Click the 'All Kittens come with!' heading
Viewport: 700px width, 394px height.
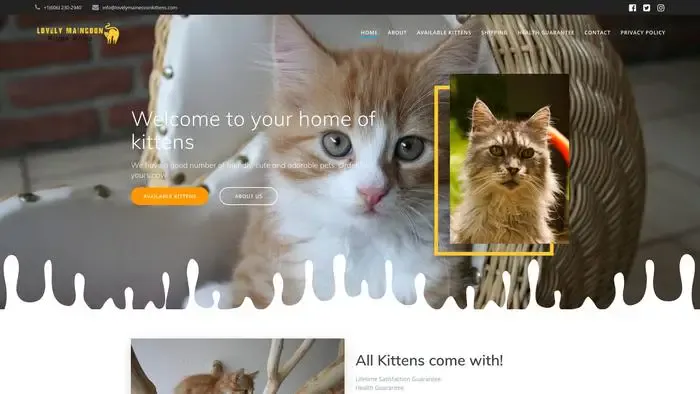point(429,361)
